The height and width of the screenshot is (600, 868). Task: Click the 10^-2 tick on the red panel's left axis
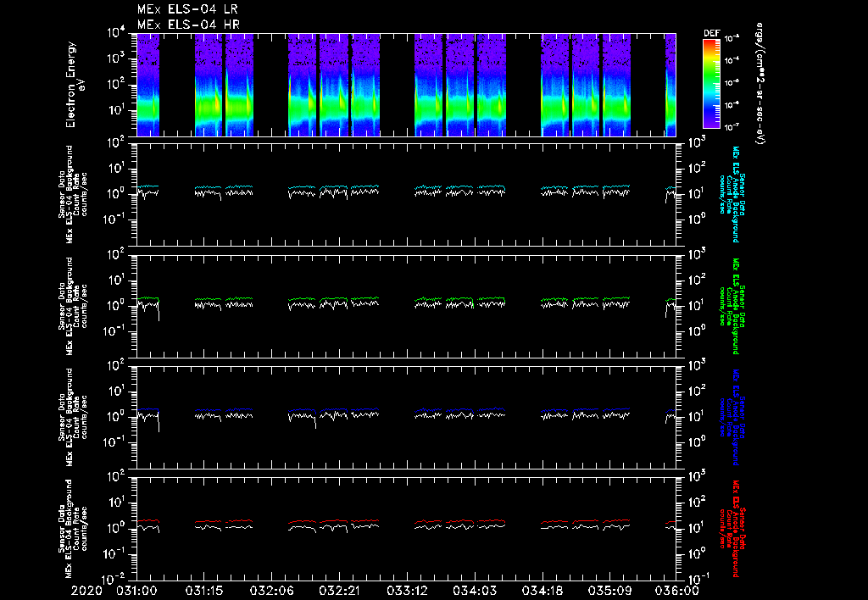113,580
